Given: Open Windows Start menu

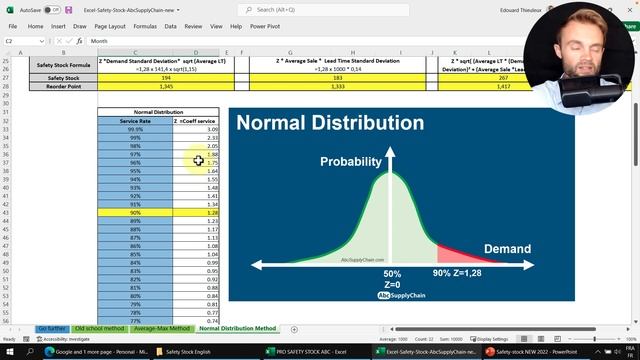Looking at the screenshot, I should click(10, 351).
